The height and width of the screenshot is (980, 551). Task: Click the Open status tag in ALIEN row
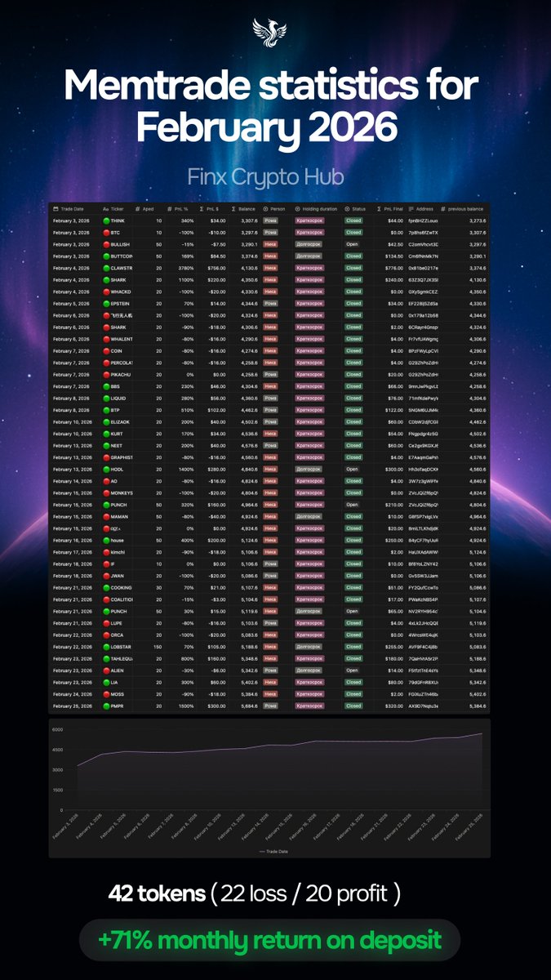353,670
